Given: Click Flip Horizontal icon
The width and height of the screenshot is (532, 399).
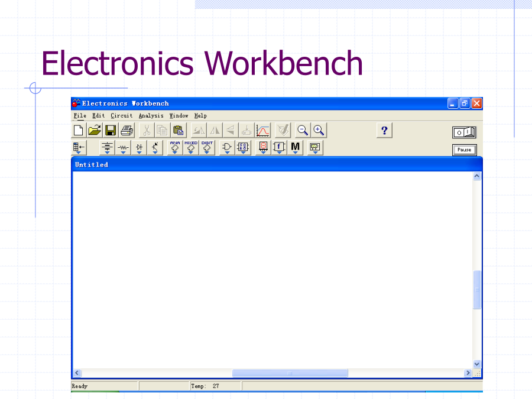Looking at the screenshot, I should pyautogui.click(x=215, y=130).
